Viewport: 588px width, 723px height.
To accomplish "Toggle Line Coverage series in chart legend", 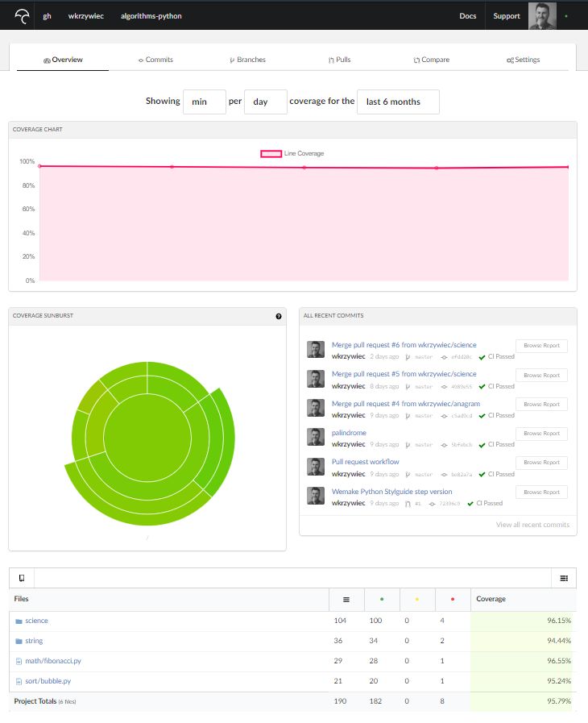I will 304,153.
